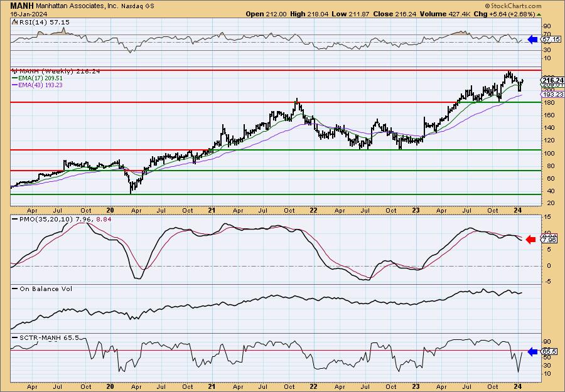The width and height of the screenshot is (565, 392).
Task: Select the 'High 218.04' value
Action: [x=309, y=14]
